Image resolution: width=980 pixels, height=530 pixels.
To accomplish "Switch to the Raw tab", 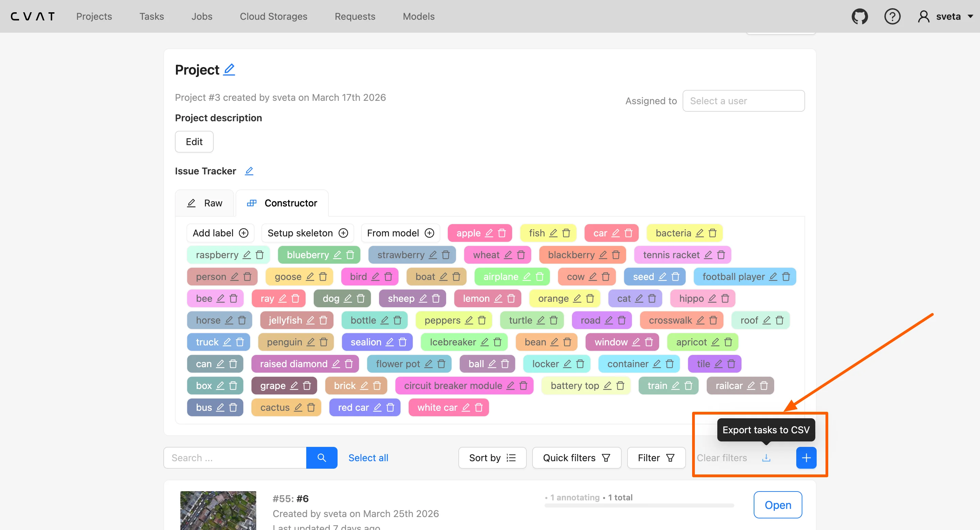I will pos(205,203).
